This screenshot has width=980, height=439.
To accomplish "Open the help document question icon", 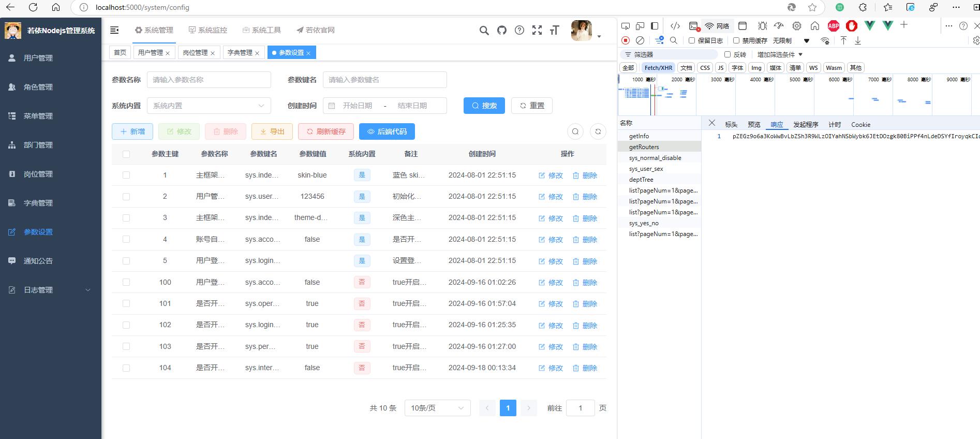I will click(519, 31).
